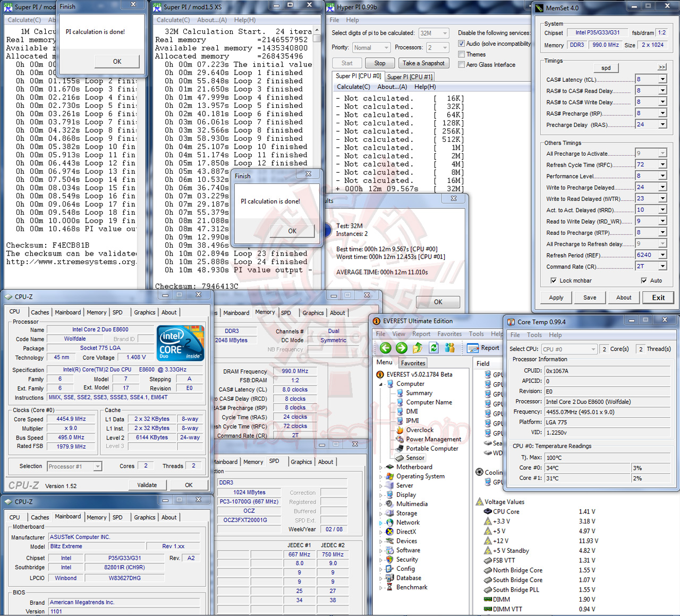Image resolution: width=680 pixels, height=616 pixels.
Task: Open the Tools menu in Core Temp
Action: (x=534, y=335)
